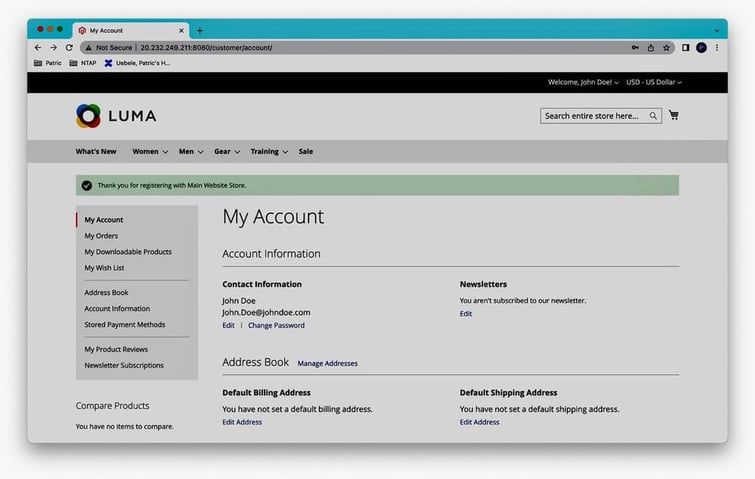The height and width of the screenshot is (479, 755).
Task: Click the search entire store field
Action: [592, 116]
